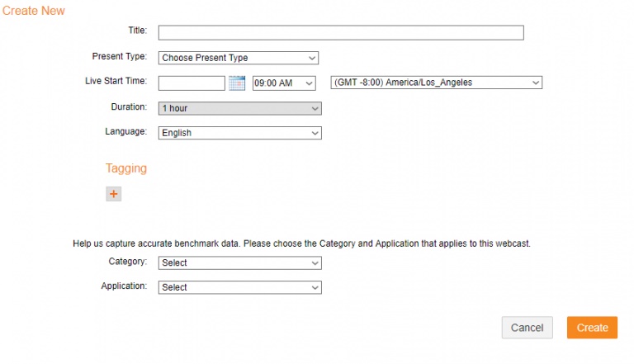This screenshot has height=364, width=634.
Task: Click the Application field label
Action: [x=124, y=286]
